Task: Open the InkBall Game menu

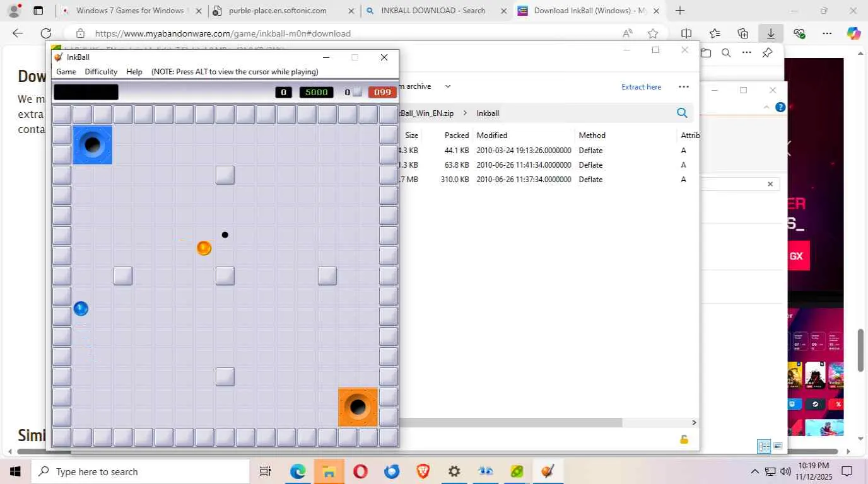Action: pyautogui.click(x=66, y=72)
